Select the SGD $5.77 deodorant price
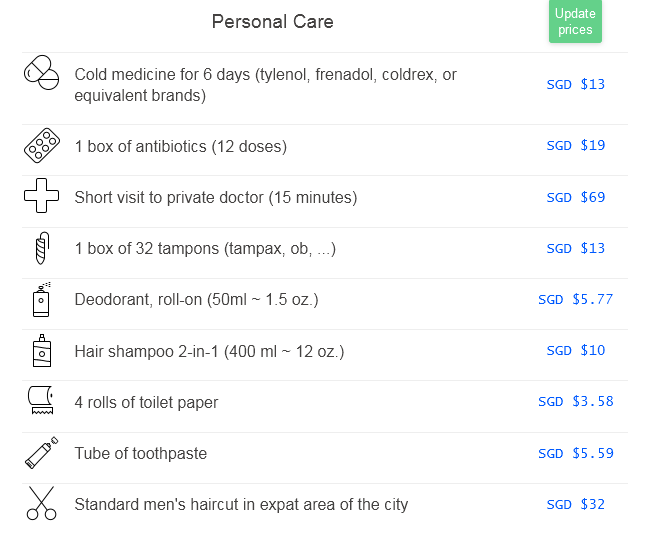 click(575, 299)
